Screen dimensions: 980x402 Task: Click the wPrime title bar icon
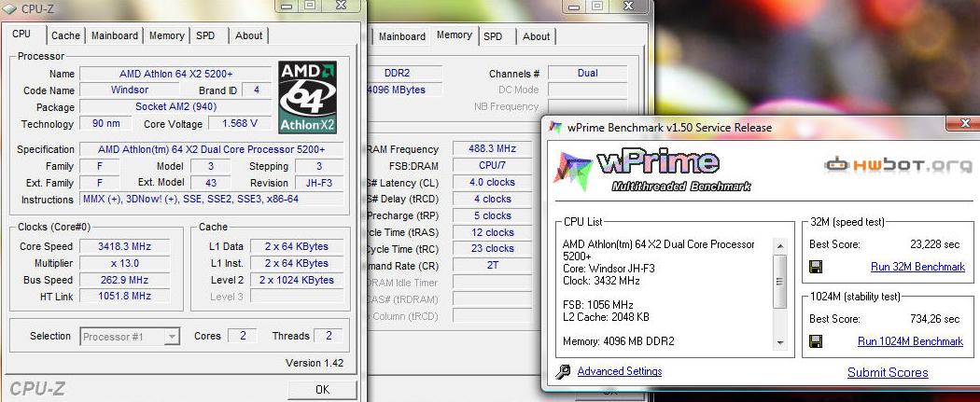[x=554, y=128]
